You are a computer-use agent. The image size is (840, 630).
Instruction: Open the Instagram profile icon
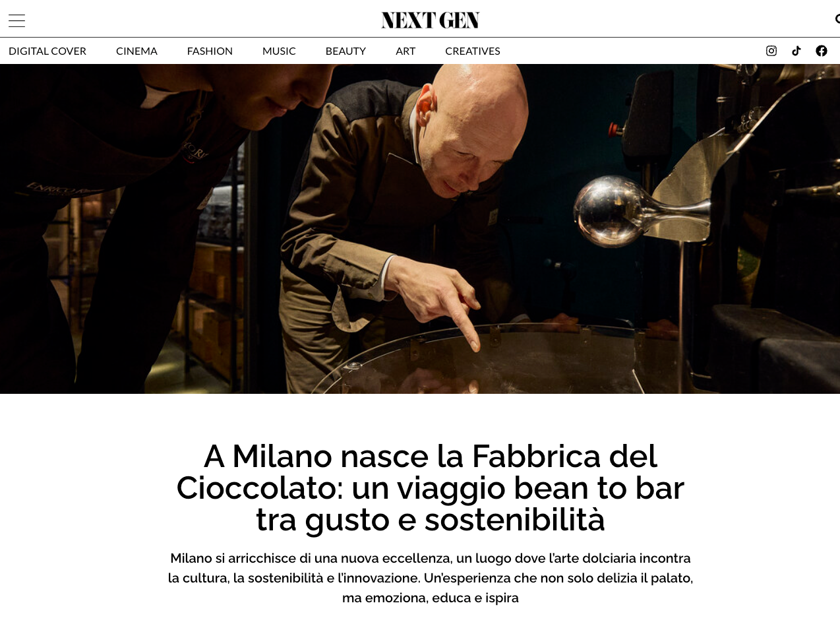point(771,51)
